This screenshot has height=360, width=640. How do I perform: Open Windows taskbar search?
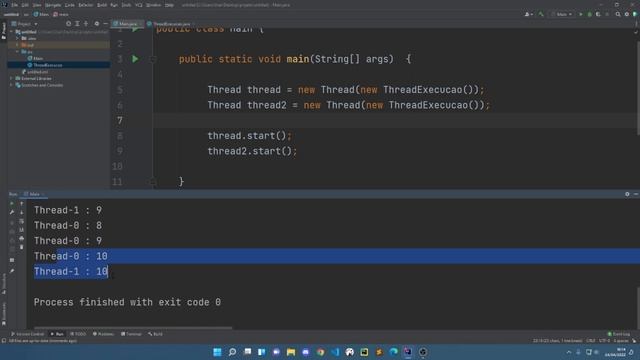232,352
